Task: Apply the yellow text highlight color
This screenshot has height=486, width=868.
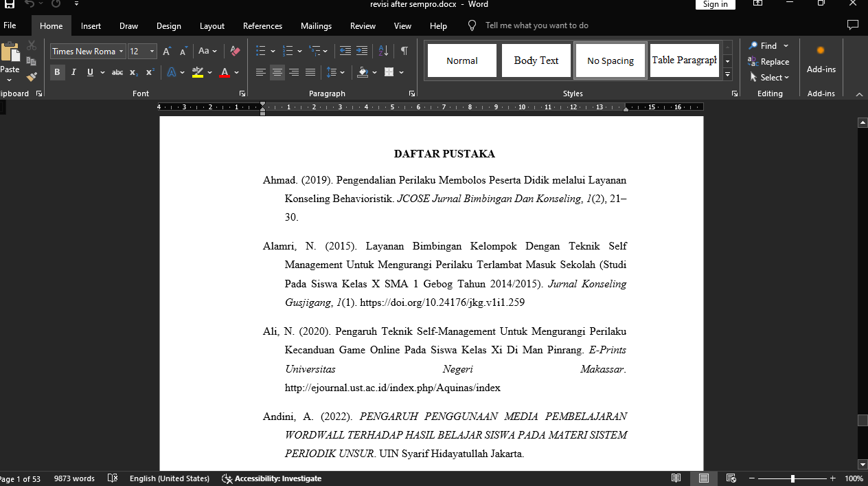Action: pos(198,72)
